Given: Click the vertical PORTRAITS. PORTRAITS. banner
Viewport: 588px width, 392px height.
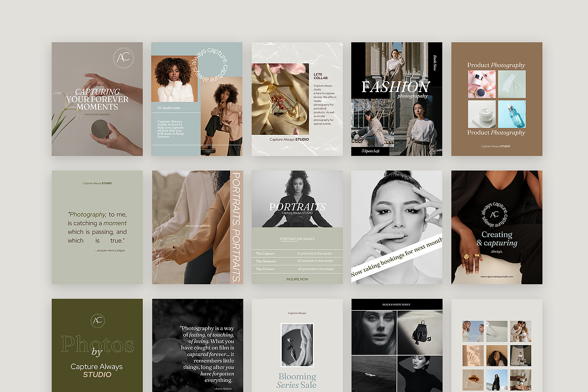Looking at the screenshot, I should [x=236, y=227].
